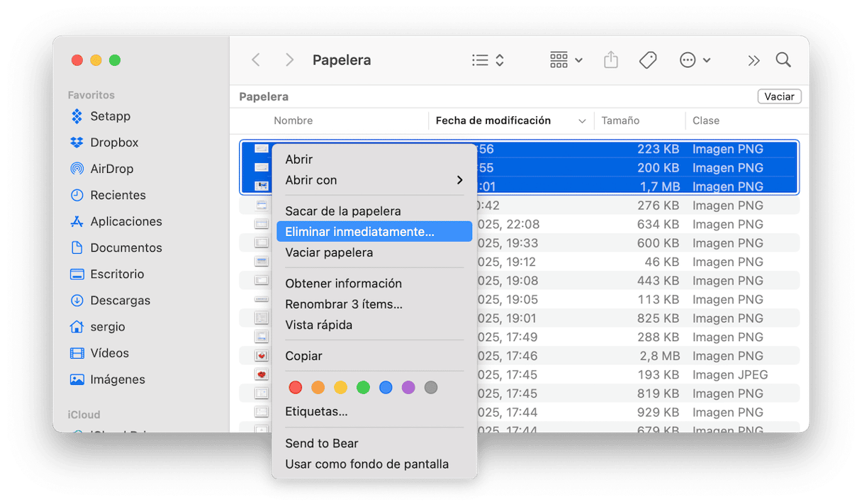The image size is (862, 504).
Task: Click the Search magnifier icon
Action: pos(783,60)
